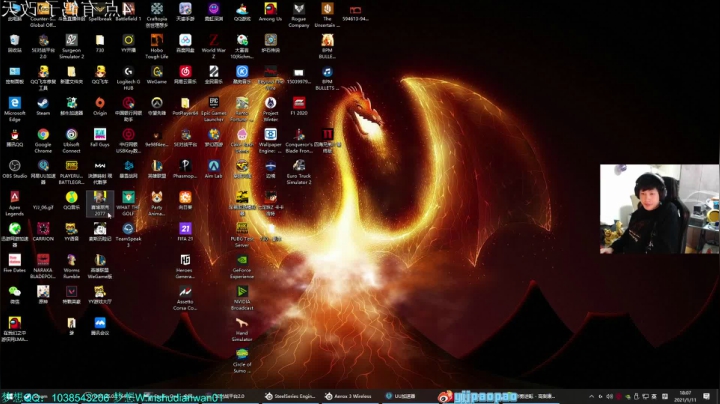720x404 pixels.
Task: Launch the Surgeon Simulator 2 shortcut
Action: (x=72, y=46)
